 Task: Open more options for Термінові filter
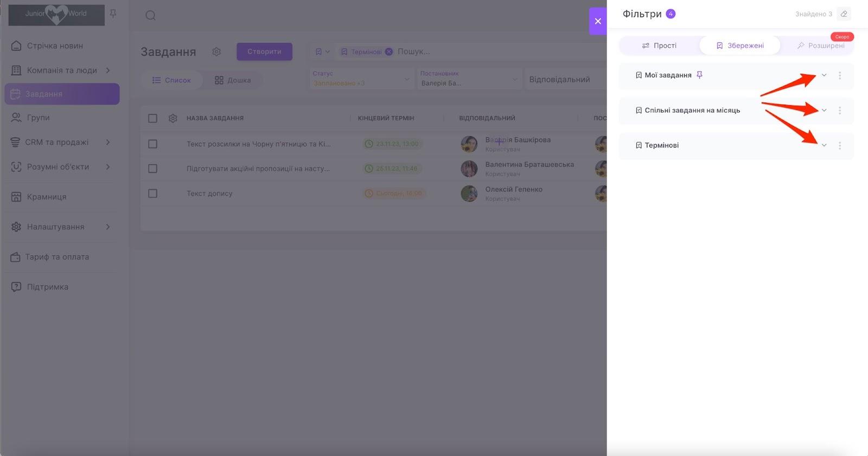tap(840, 145)
